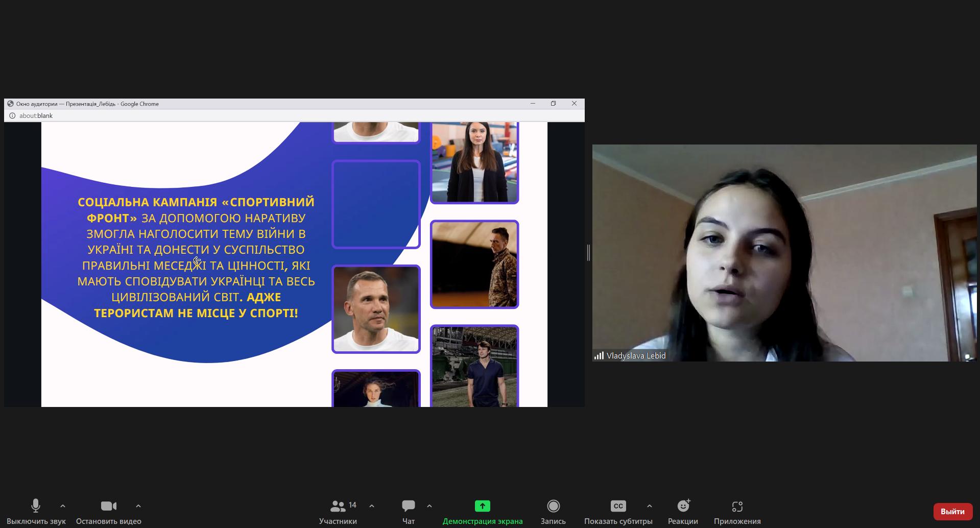The width and height of the screenshot is (980, 528).
Task: Click the site info icon in address bar
Action: (12, 115)
